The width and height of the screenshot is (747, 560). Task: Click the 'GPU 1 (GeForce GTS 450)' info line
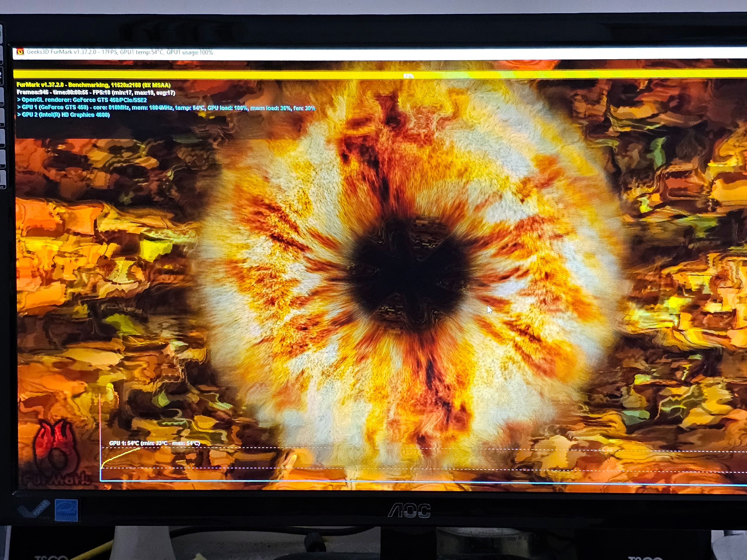coord(166,108)
